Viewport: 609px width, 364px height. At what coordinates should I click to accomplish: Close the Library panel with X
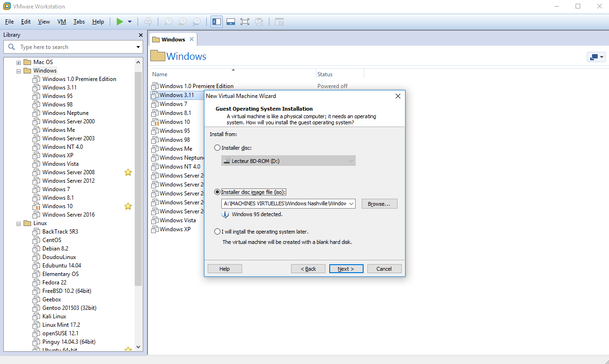click(x=140, y=35)
